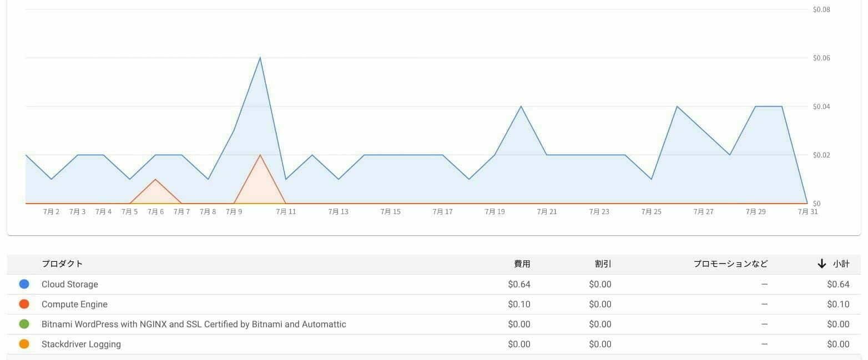Click the $0.04 y-axis label
Viewport: 868px width, 360px height.
(x=821, y=107)
